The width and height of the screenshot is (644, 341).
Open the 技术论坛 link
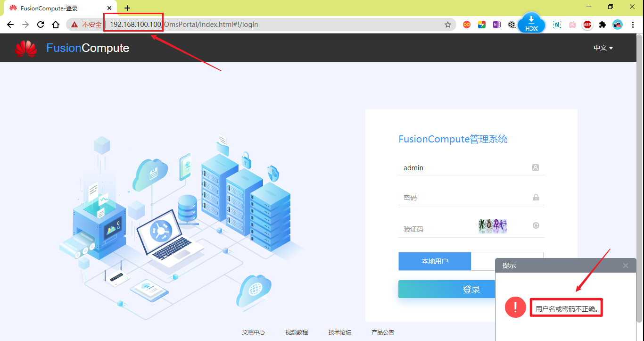[340, 332]
